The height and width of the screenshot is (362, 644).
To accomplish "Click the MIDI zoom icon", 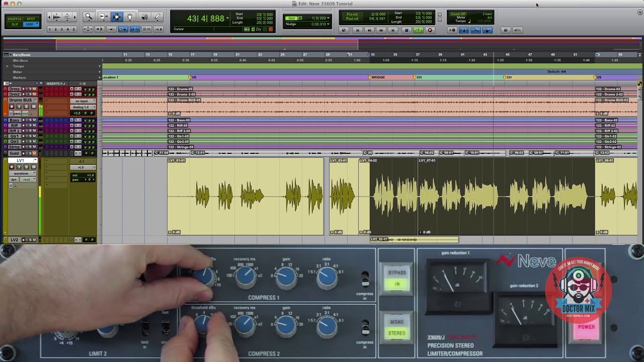I will (67, 17).
